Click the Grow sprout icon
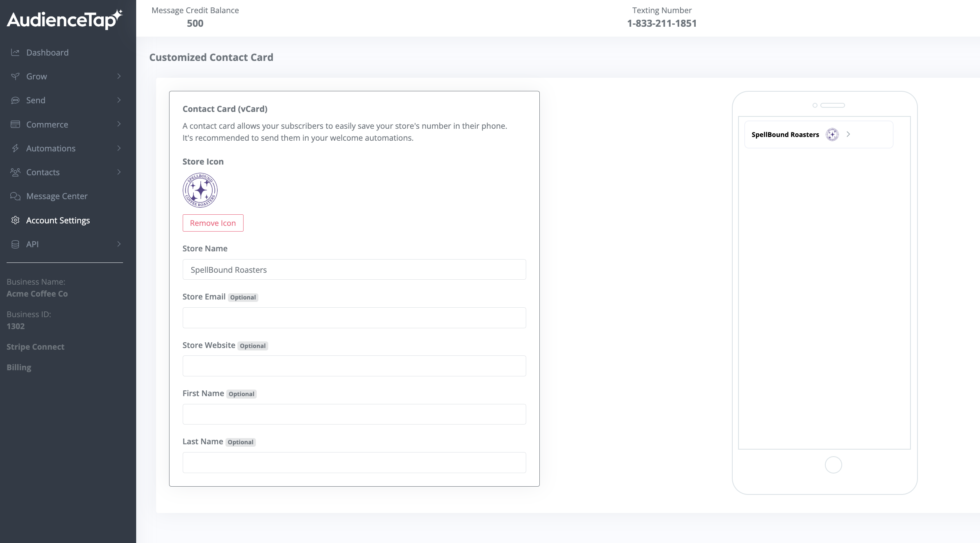 [15, 77]
